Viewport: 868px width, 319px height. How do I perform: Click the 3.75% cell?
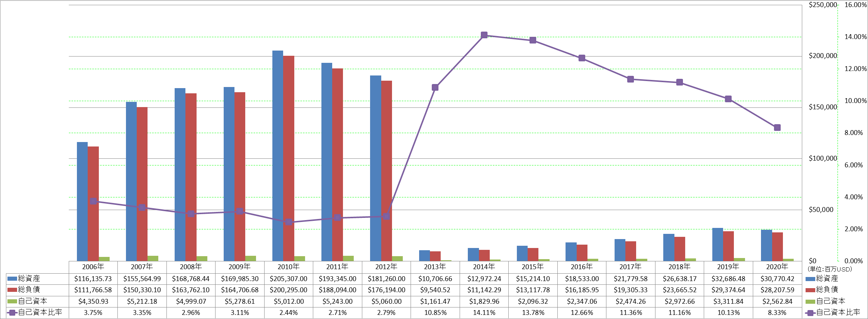point(93,313)
